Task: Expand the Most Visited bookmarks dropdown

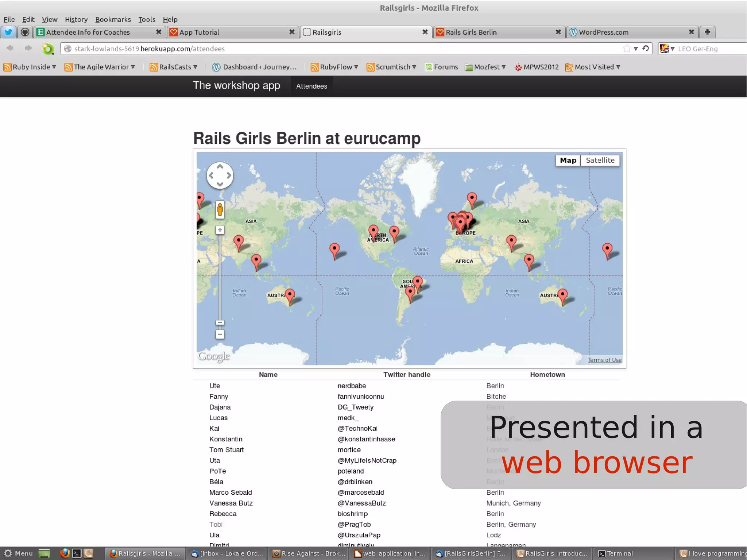Action: click(x=593, y=67)
